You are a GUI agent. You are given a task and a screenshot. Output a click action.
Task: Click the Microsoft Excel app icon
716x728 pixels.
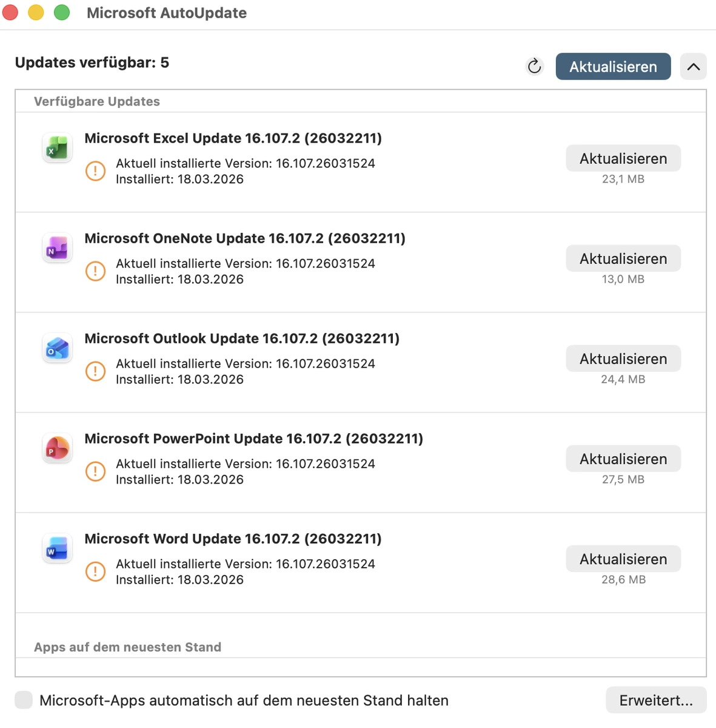(x=57, y=148)
